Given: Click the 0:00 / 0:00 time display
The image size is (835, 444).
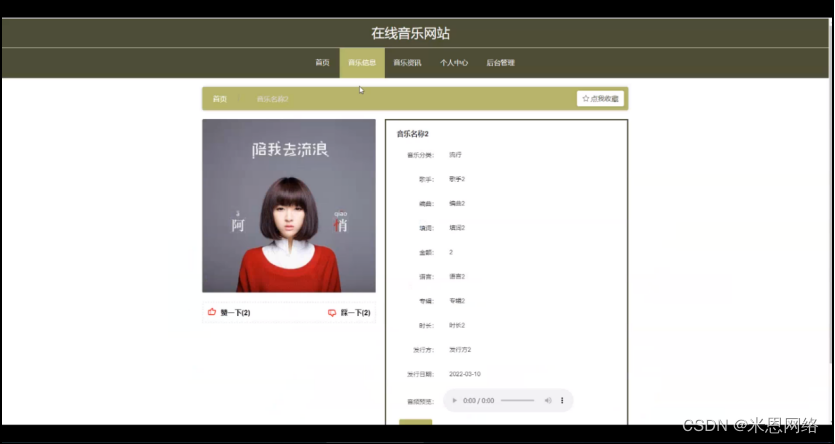Looking at the screenshot, I should [479, 400].
